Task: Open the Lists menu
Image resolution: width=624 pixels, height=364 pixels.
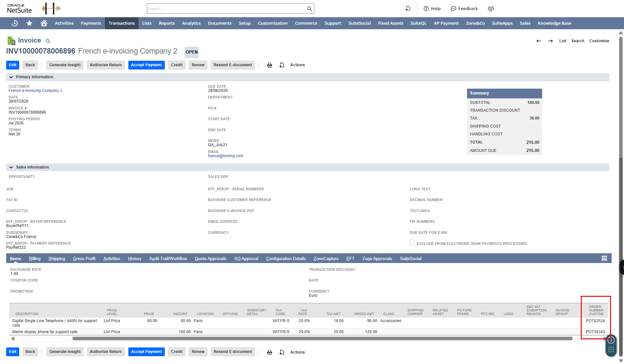Action: (x=147, y=23)
